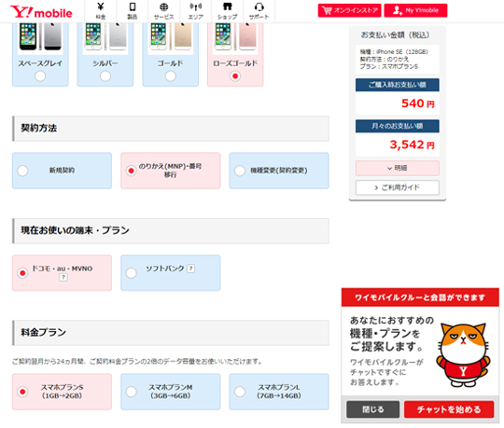Open the ショップ store icon menu
The width and height of the screenshot is (504, 428).
click(x=227, y=11)
